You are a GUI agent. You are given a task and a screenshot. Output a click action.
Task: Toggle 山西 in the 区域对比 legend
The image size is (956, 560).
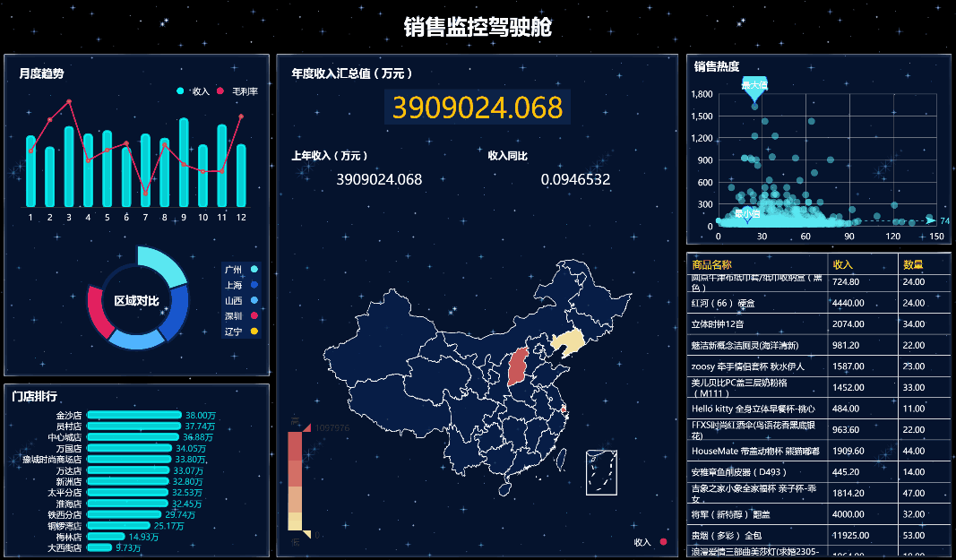coord(254,300)
